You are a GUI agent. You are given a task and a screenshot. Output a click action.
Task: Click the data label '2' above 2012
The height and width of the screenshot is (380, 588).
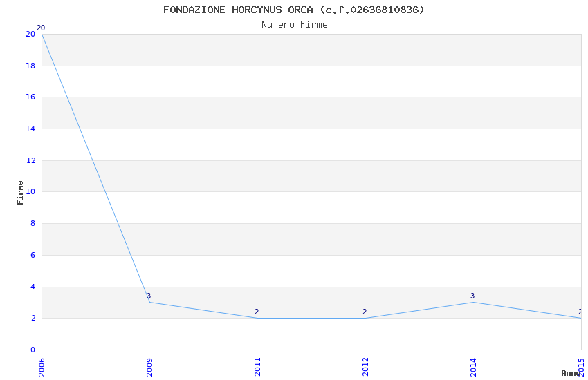click(365, 312)
